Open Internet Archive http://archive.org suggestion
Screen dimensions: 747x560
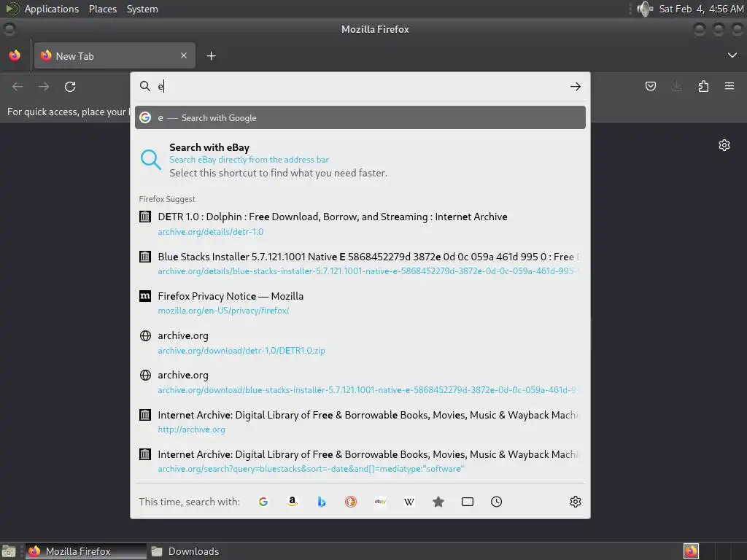click(360, 421)
